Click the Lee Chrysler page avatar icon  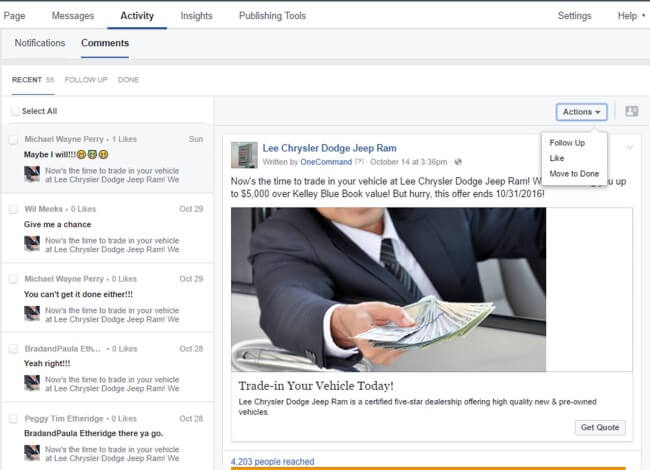(x=244, y=154)
